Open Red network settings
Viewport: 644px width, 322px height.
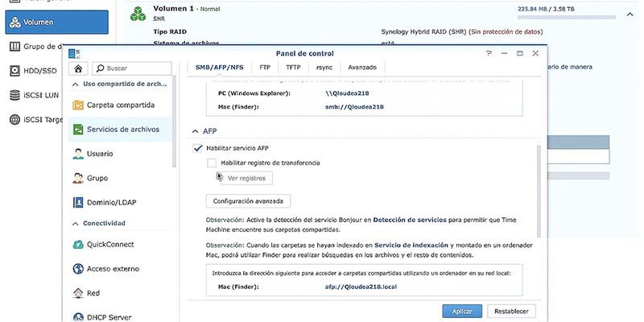click(120, 293)
